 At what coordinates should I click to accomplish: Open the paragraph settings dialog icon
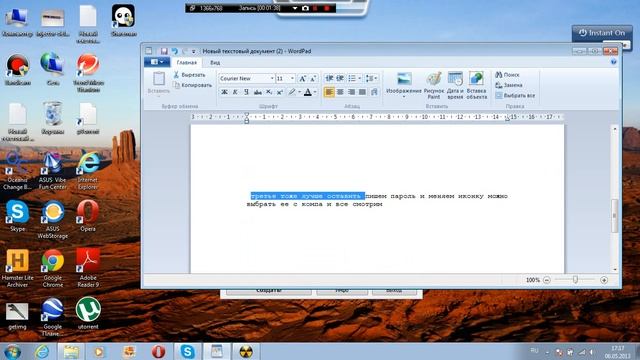pos(374,92)
